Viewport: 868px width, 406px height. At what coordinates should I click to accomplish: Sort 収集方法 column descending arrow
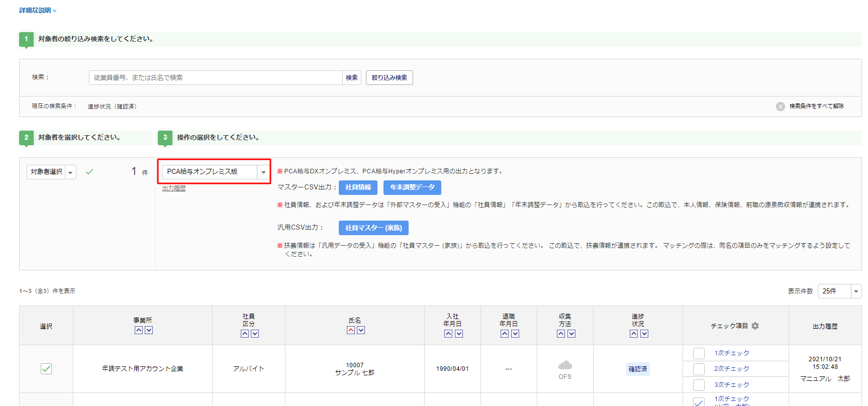(x=571, y=334)
